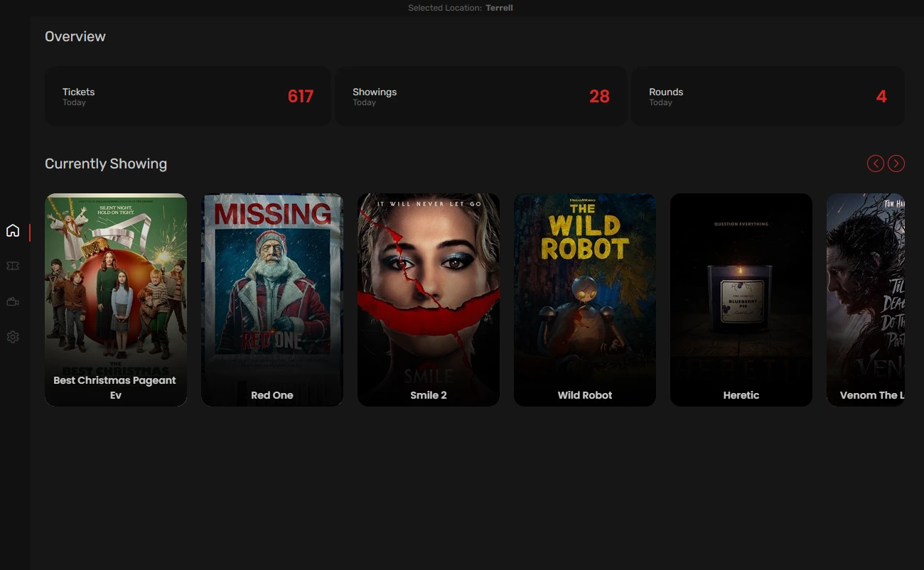Open the Tickets Today card
The width and height of the screenshot is (924, 570).
pos(188,97)
